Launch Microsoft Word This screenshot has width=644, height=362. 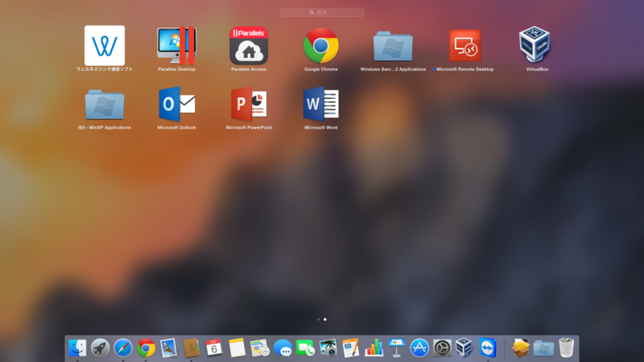pos(320,104)
